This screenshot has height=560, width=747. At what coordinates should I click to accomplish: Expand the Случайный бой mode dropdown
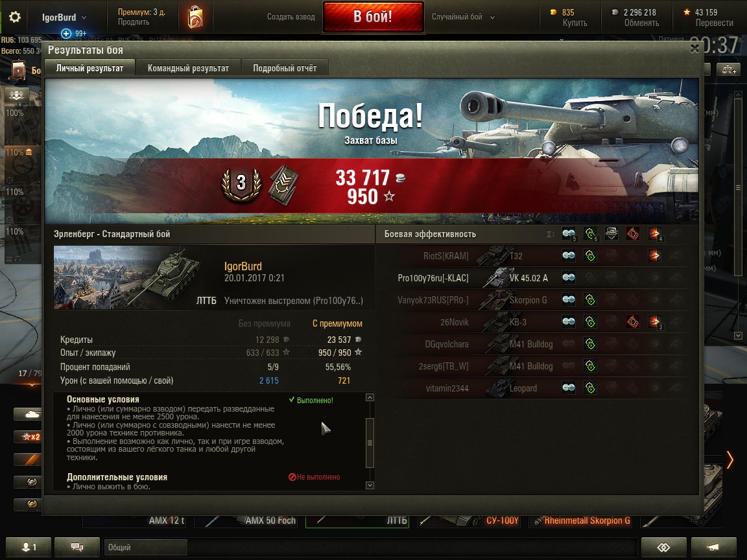[x=463, y=17]
